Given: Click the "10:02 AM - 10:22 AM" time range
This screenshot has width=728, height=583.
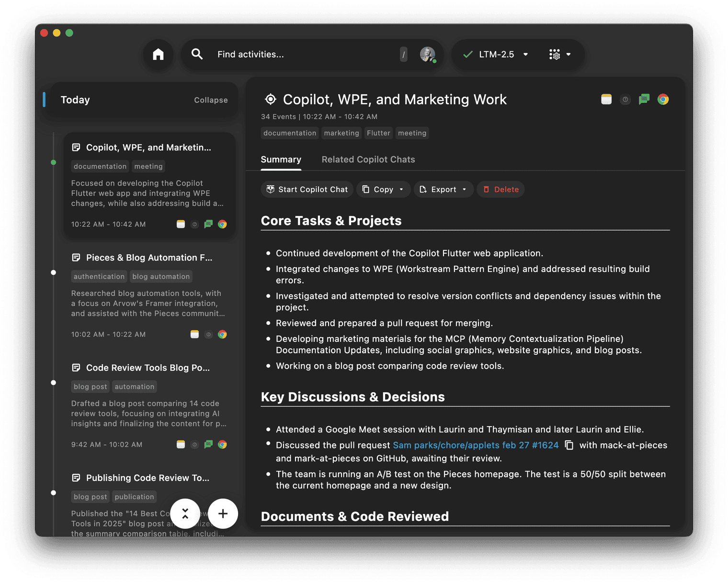Looking at the screenshot, I should coord(108,335).
